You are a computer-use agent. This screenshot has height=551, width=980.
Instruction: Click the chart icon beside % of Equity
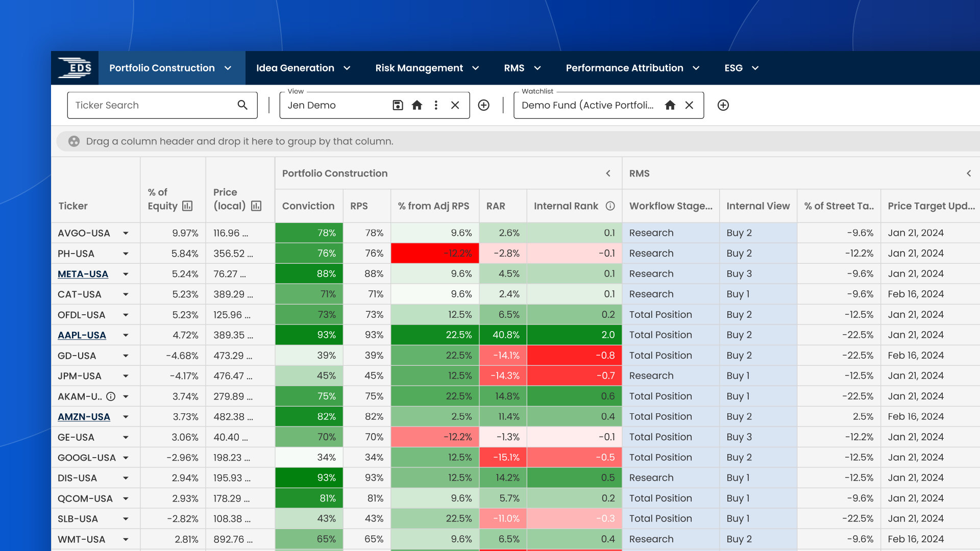coord(187,206)
